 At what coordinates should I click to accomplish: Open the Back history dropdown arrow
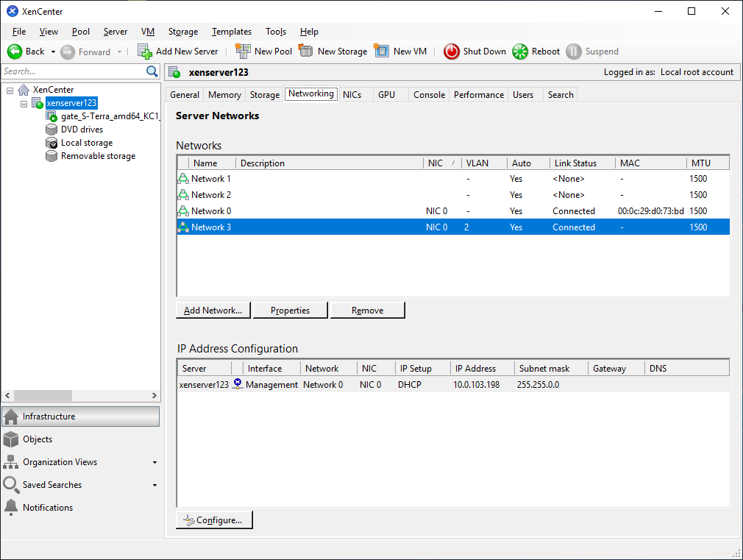point(53,52)
